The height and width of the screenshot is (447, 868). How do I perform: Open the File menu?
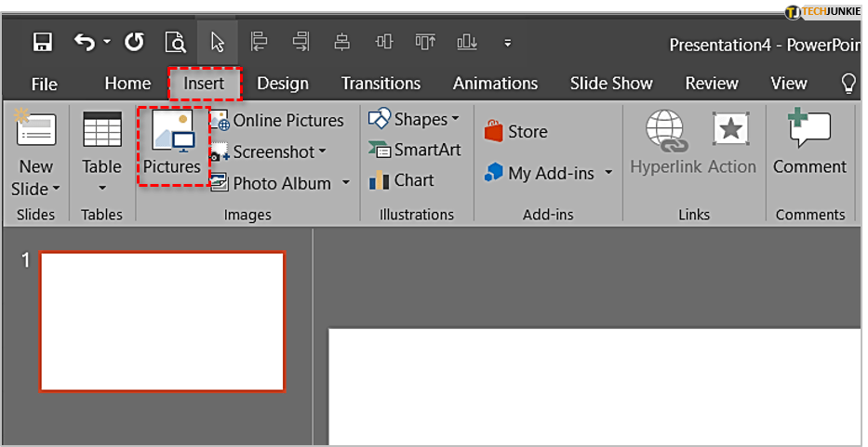click(44, 84)
